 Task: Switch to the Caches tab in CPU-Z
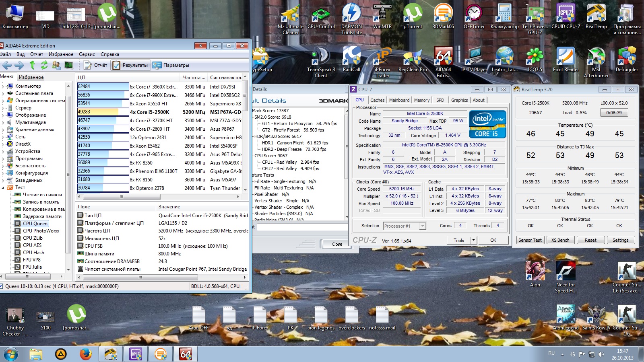pyautogui.click(x=378, y=100)
